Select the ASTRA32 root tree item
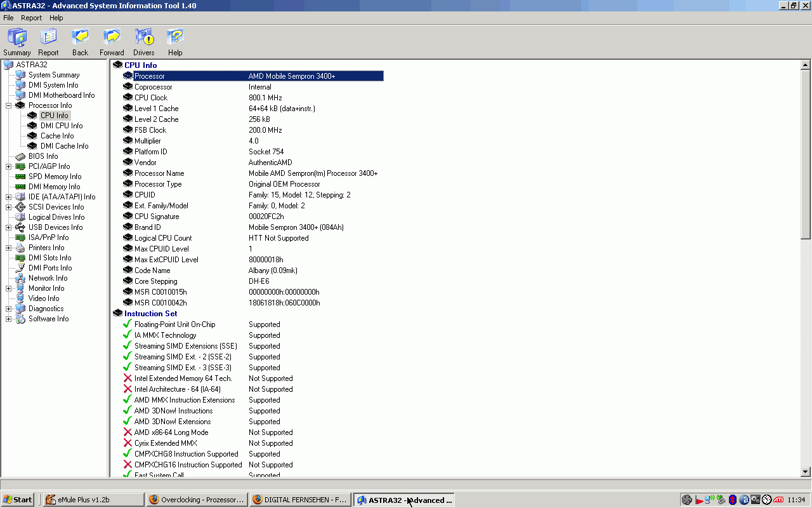812x508 pixels. [x=32, y=65]
